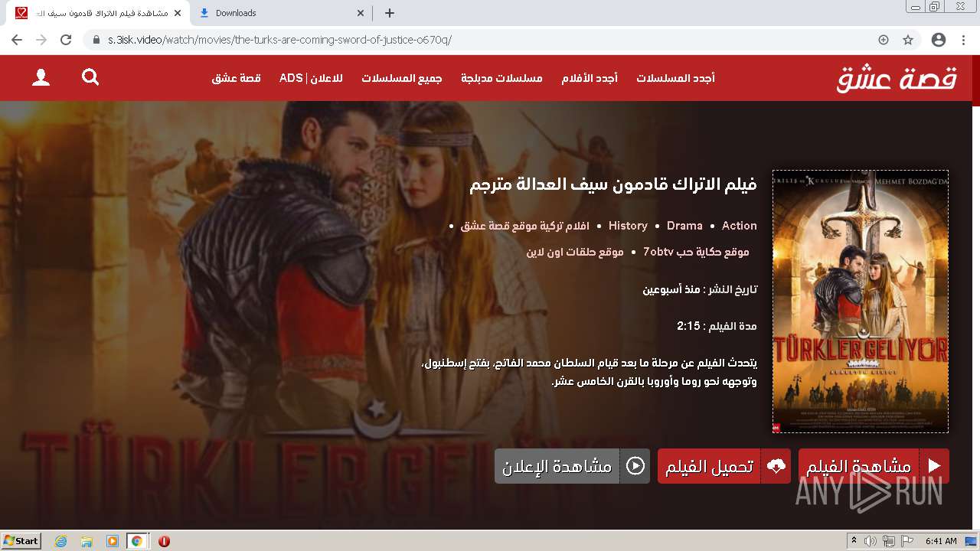Open جميع المسلسلات menu item
The width and height of the screenshot is (980, 551).
click(402, 78)
